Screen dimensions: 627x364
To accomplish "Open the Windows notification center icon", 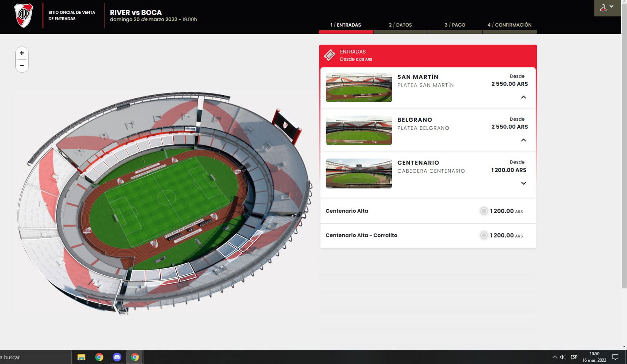I will 615,357.
